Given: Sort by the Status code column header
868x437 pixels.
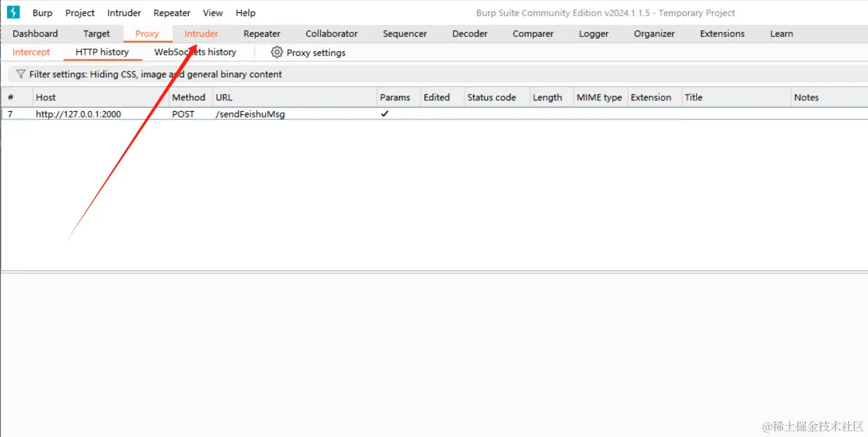Looking at the screenshot, I should coord(496,97).
